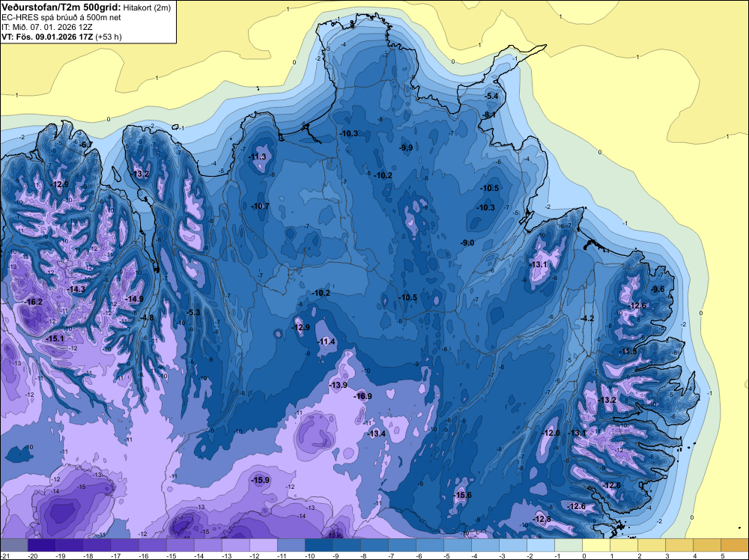
Task: Click the -8.1 temperature value
Action: pyautogui.click(x=489, y=115)
